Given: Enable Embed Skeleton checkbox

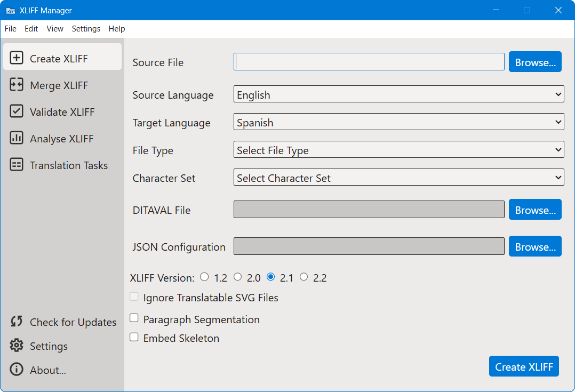Looking at the screenshot, I should click(134, 337).
